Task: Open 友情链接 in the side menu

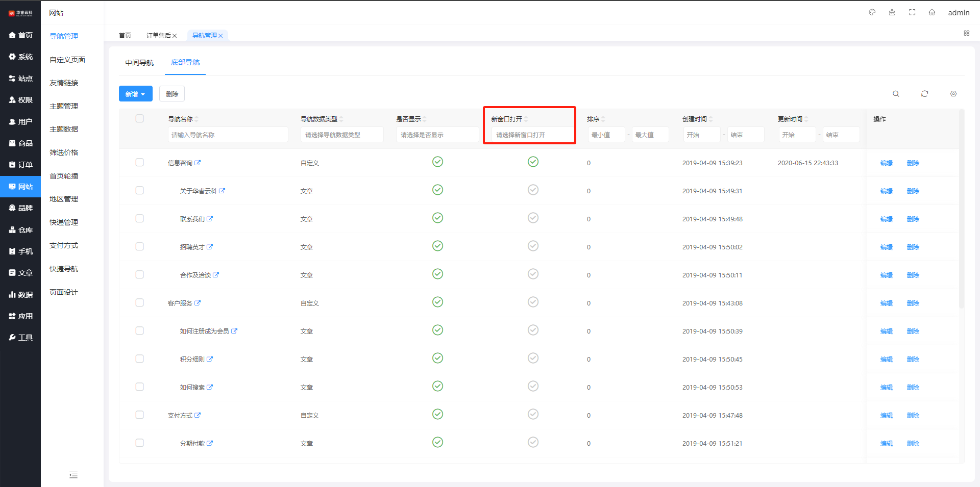Action: point(64,83)
